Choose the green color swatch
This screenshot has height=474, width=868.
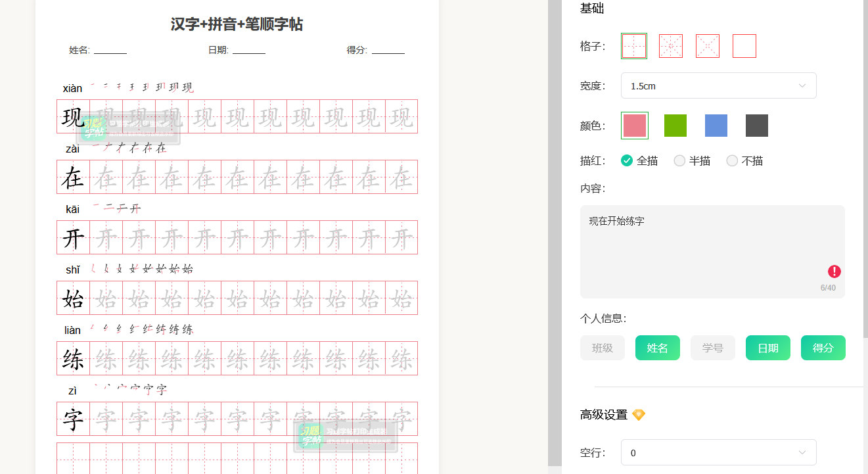pos(675,126)
